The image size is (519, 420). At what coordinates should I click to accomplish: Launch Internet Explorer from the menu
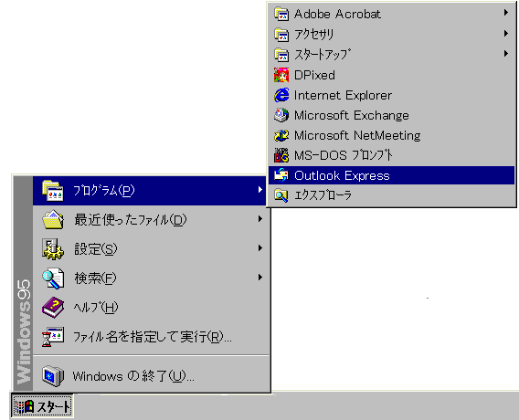[x=391, y=95]
